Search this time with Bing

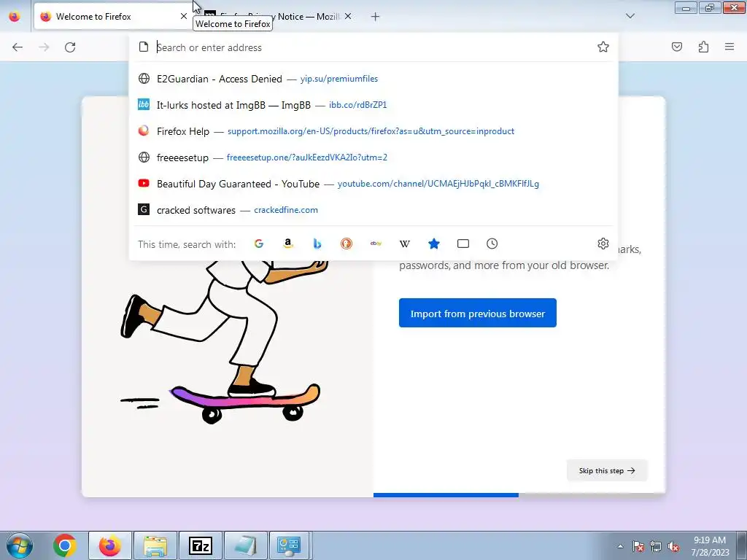317,244
